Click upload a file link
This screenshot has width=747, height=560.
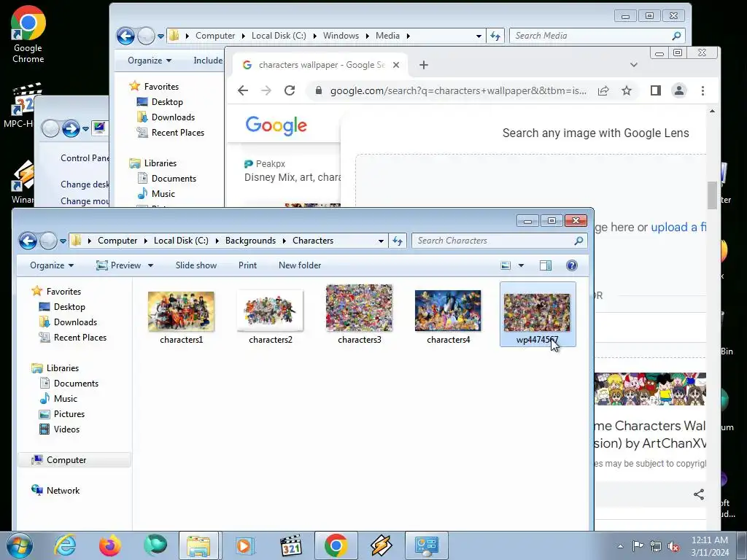(x=678, y=227)
